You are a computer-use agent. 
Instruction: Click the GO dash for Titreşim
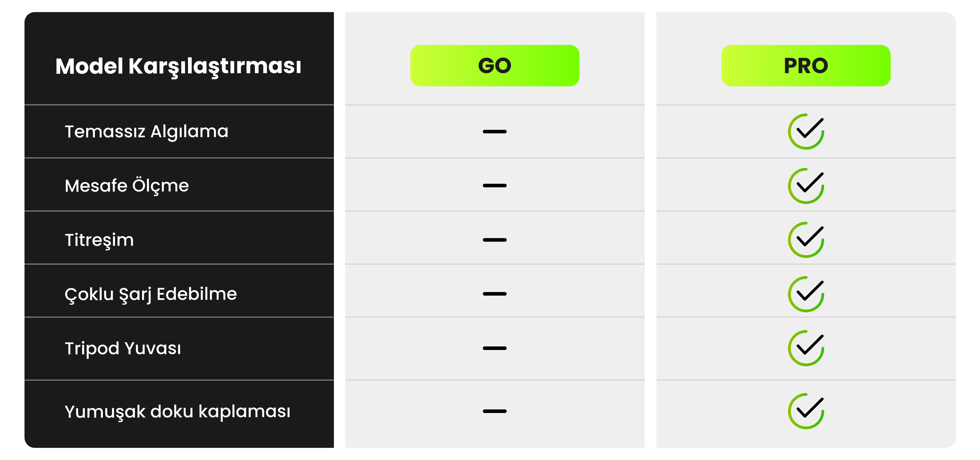point(495,240)
